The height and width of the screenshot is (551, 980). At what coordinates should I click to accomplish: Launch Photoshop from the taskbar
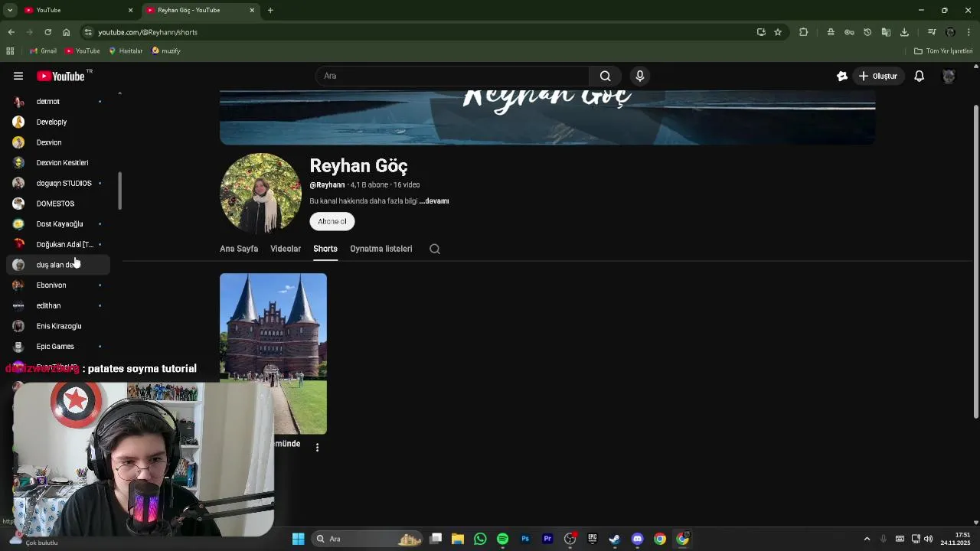[525, 539]
